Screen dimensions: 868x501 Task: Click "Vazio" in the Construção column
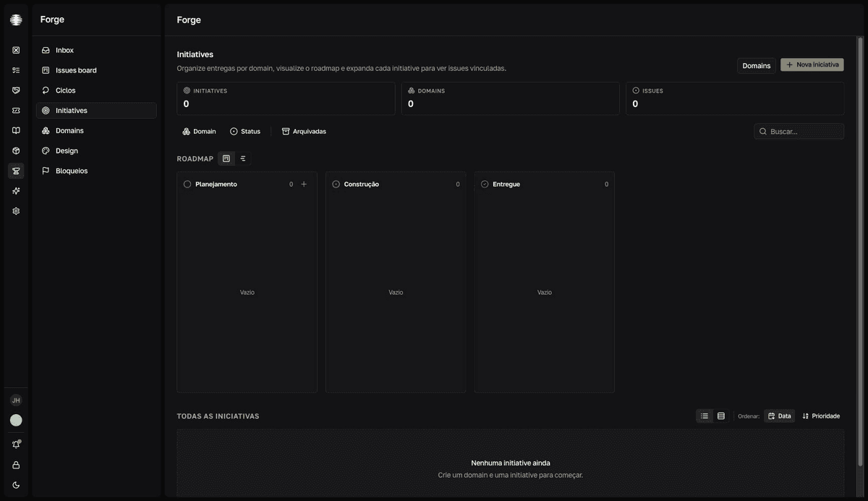(396, 292)
